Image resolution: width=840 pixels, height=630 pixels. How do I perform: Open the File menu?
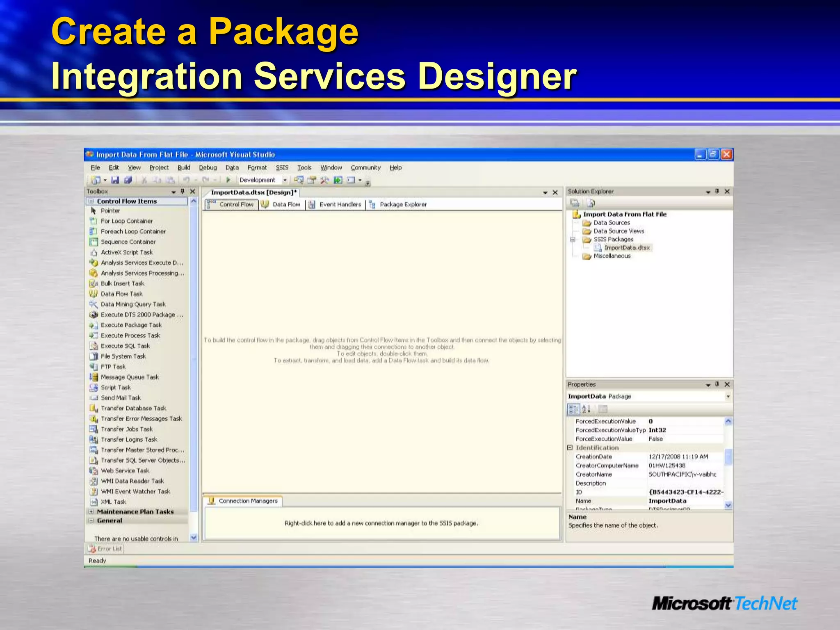tap(95, 168)
